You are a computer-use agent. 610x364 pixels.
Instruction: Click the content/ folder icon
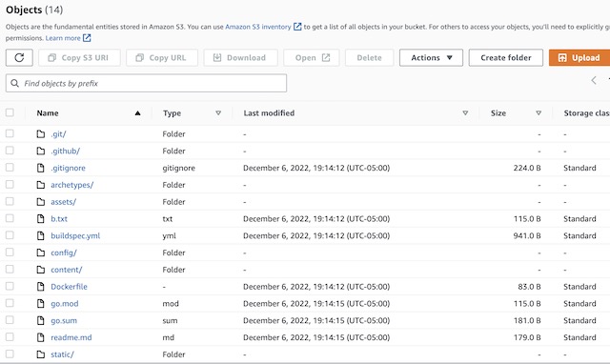click(40, 270)
